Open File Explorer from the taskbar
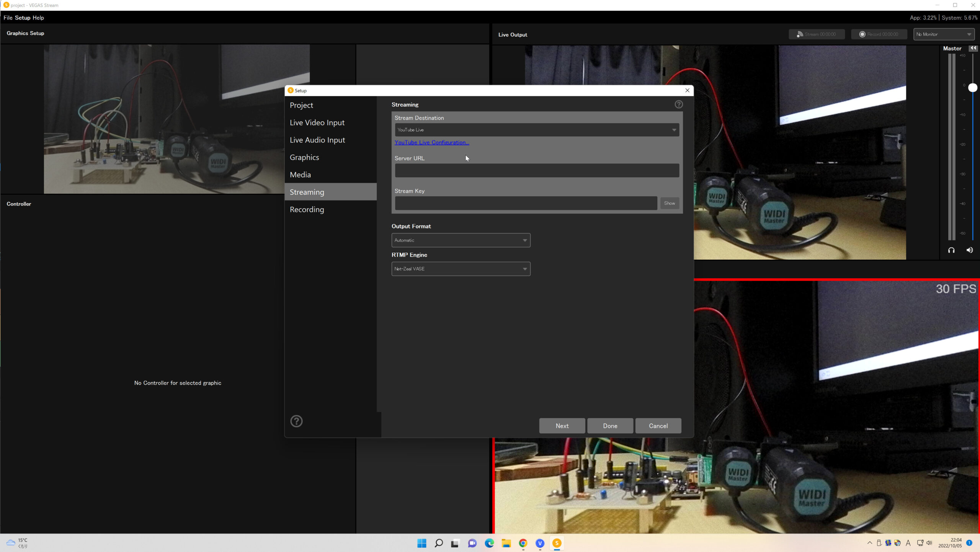The image size is (980, 552). 506,543
